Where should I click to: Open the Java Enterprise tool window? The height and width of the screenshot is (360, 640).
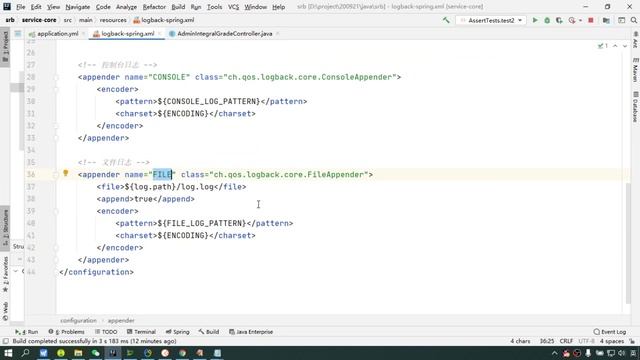click(x=251, y=332)
